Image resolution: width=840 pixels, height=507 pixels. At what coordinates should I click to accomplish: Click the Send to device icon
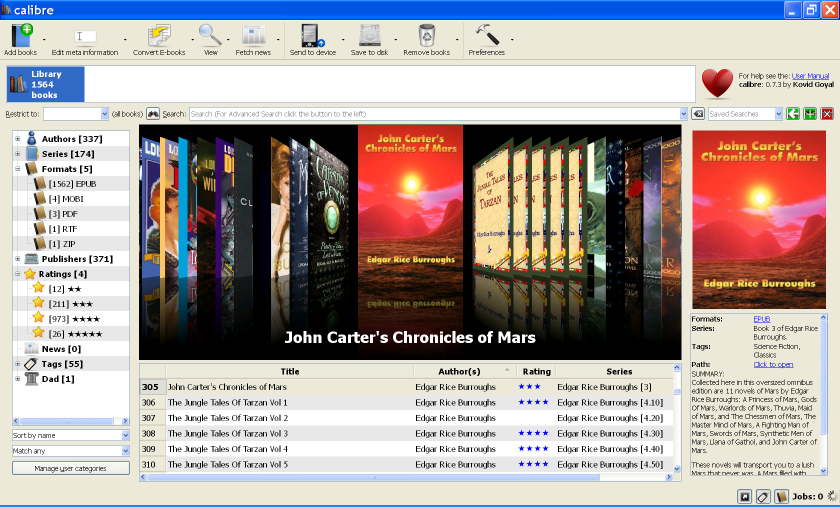(x=312, y=35)
